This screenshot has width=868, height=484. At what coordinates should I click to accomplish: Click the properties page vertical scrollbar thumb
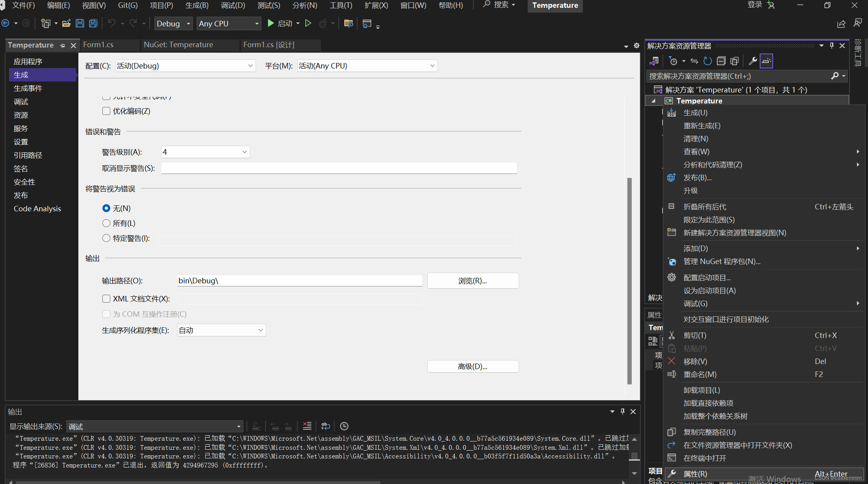(x=629, y=281)
